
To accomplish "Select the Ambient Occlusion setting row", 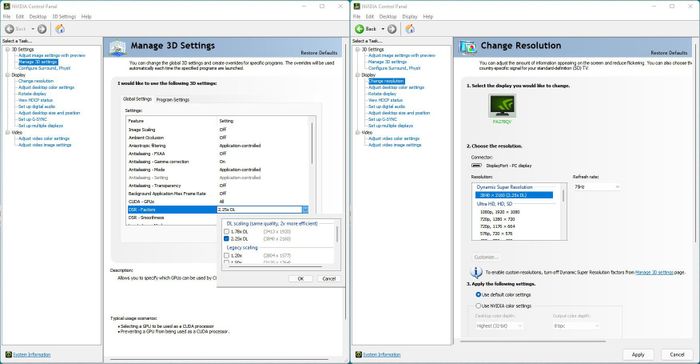I will 217,138.
